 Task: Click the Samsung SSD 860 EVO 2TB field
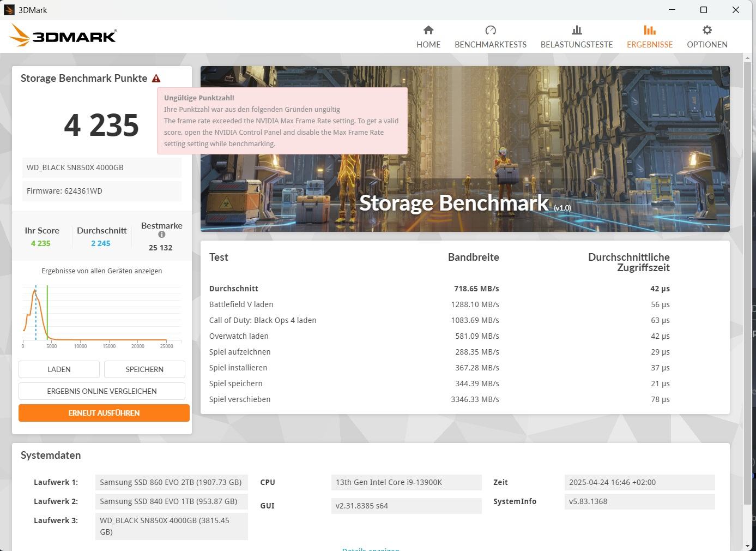tap(172, 482)
